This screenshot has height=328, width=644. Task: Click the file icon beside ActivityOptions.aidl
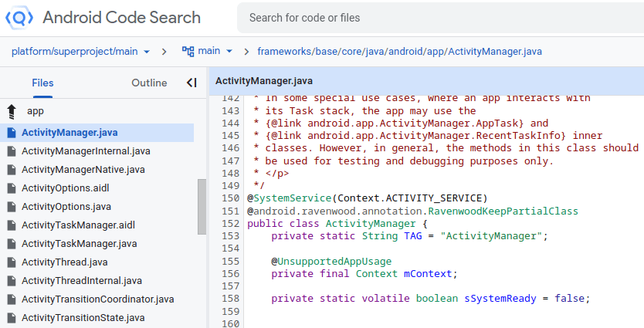coord(12,188)
